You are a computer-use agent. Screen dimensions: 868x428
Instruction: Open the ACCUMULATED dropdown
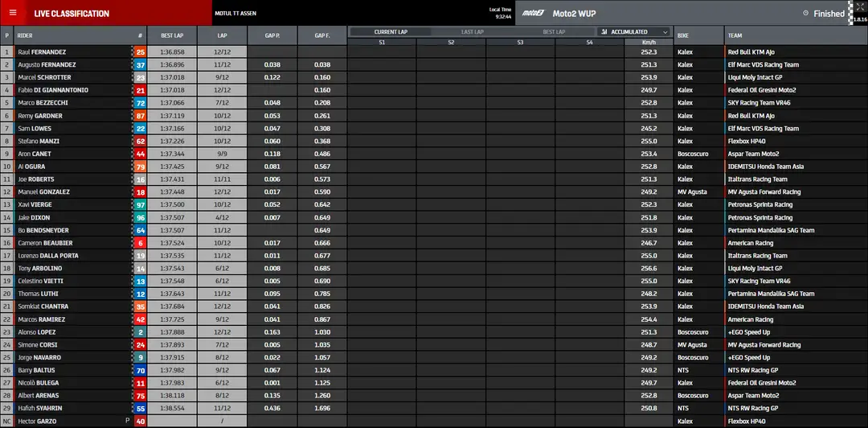tap(634, 32)
